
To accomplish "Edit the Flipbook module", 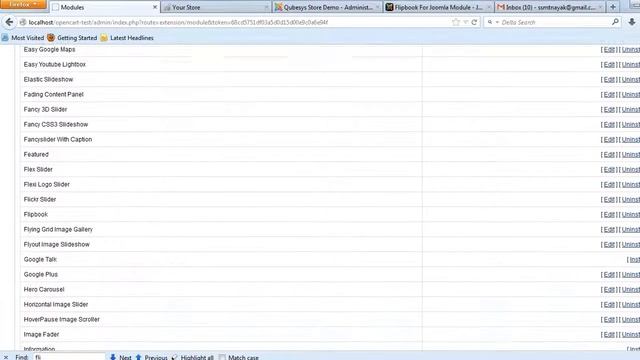I will [x=609, y=214].
